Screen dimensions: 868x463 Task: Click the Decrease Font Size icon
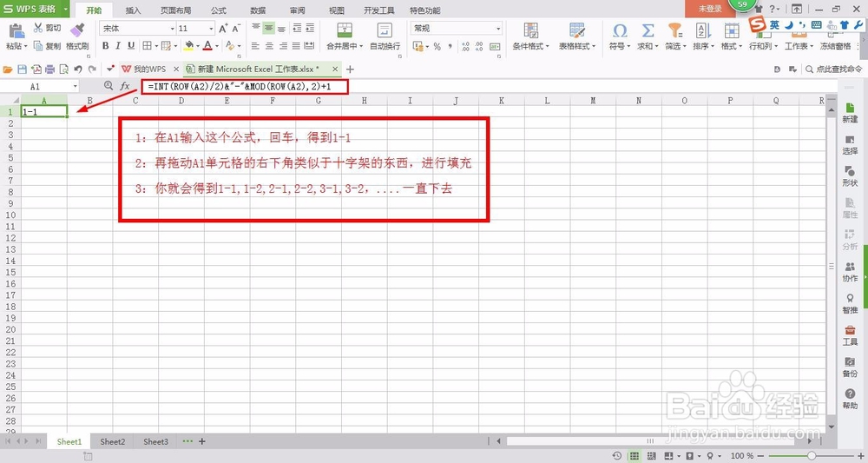[236, 29]
